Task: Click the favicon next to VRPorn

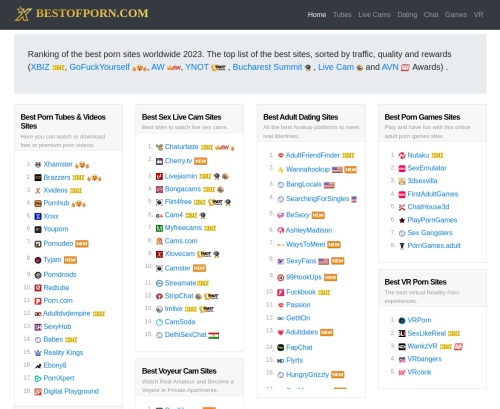Action: click(402, 320)
